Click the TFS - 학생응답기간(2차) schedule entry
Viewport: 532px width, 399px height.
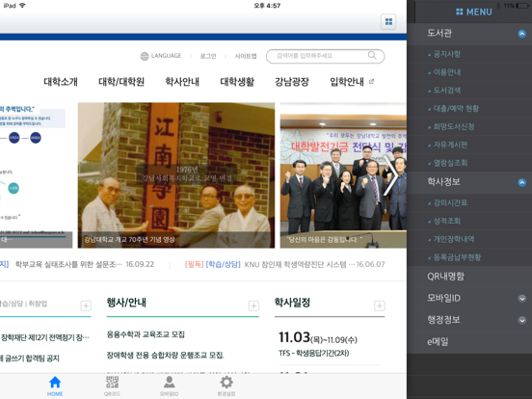[313, 353]
